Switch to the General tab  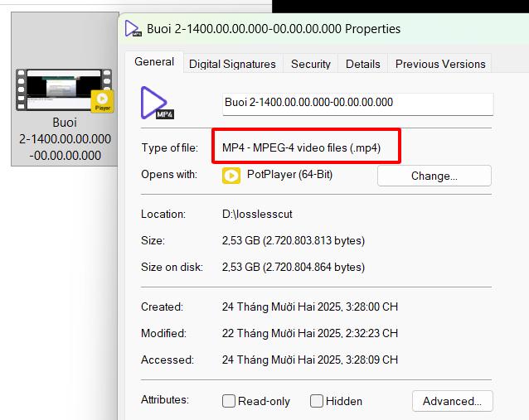click(x=154, y=62)
